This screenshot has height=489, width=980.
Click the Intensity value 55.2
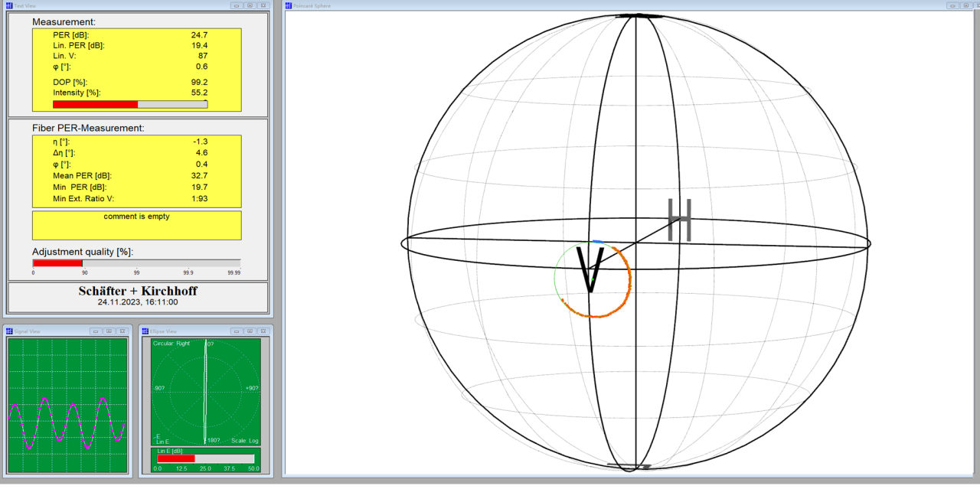200,93
